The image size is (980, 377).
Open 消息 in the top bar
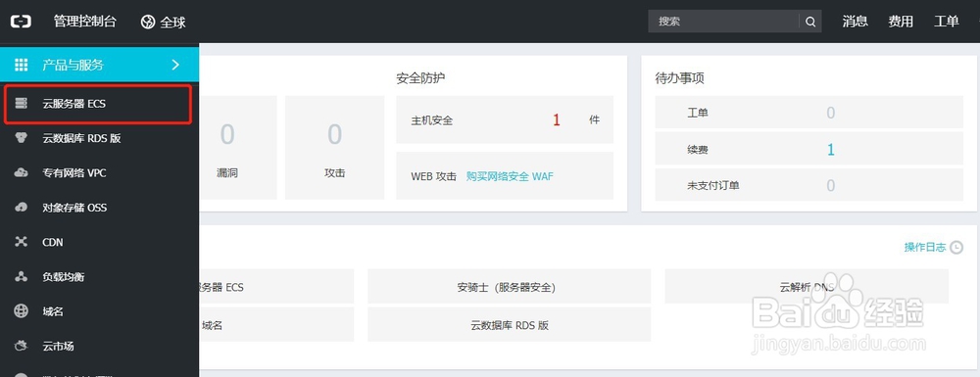pos(855,22)
